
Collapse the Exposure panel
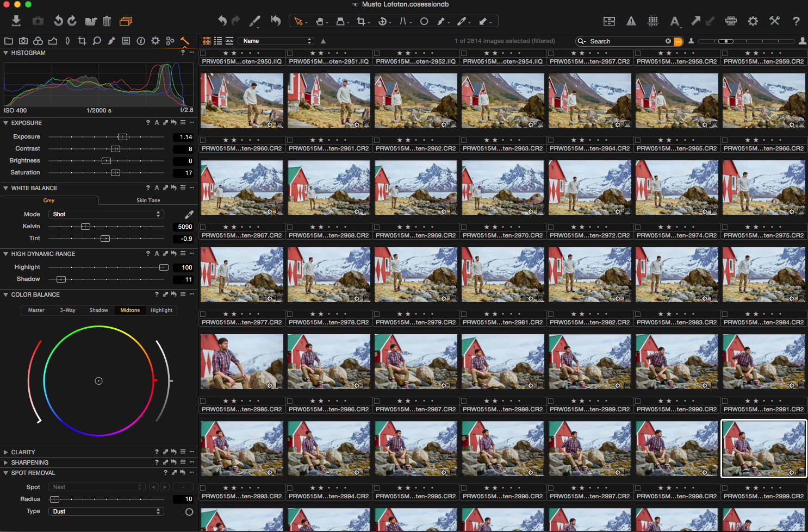point(5,123)
